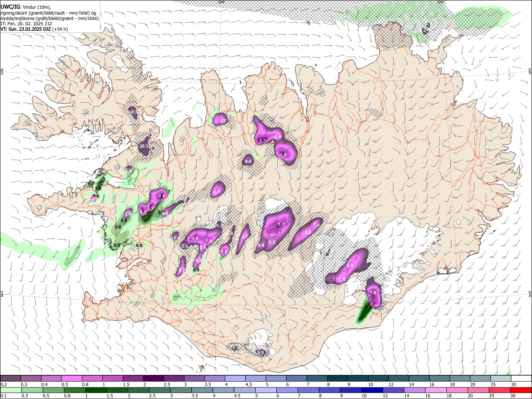Click the 'slydda/snjókoma' legend description line

49,18
